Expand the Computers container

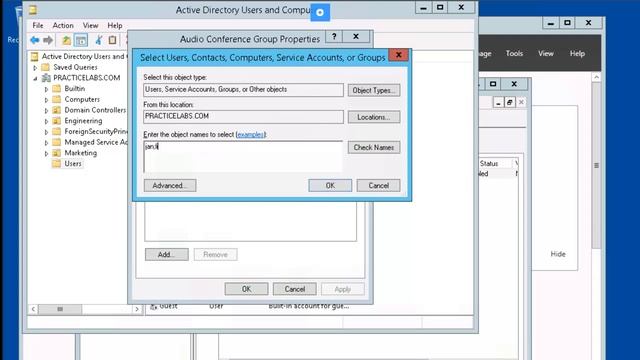point(46,100)
